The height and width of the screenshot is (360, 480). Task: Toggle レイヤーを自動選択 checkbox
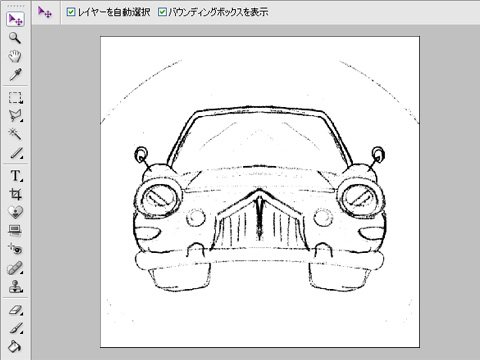pyautogui.click(x=71, y=12)
